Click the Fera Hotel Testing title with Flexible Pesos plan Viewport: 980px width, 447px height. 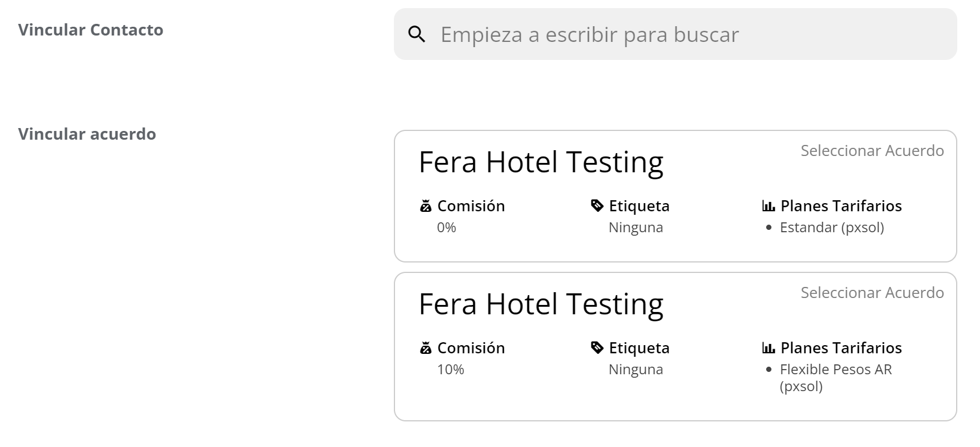(541, 304)
